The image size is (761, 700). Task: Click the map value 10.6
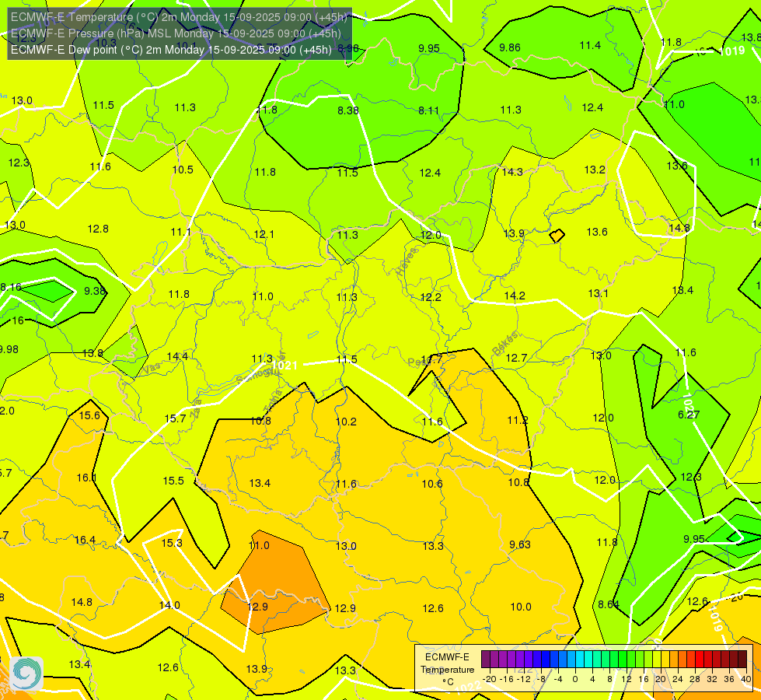(432, 484)
